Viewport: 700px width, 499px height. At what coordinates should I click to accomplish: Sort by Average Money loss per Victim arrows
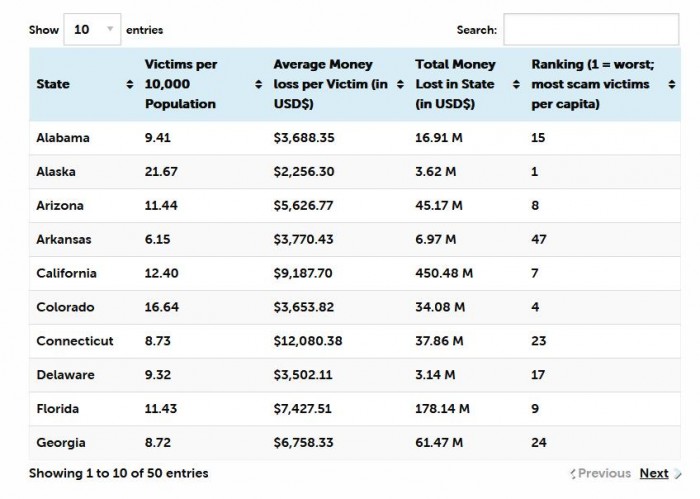point(401,85)
